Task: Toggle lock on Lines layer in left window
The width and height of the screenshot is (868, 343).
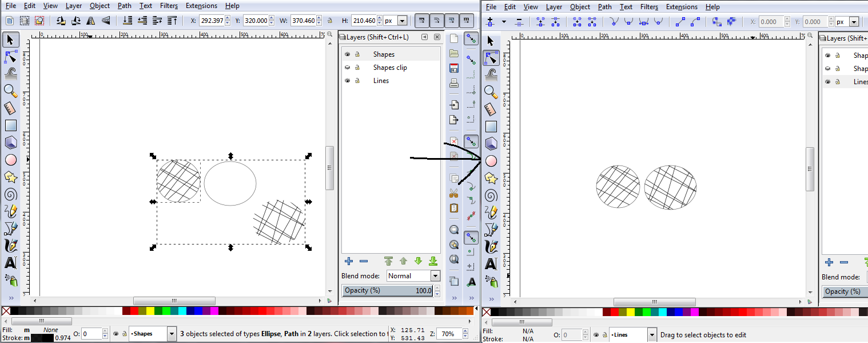Action: click(357, 81)
